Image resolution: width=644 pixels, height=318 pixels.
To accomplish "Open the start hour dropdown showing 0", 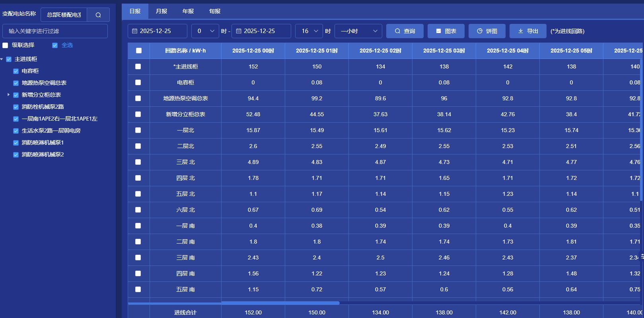I will [205, 31].
